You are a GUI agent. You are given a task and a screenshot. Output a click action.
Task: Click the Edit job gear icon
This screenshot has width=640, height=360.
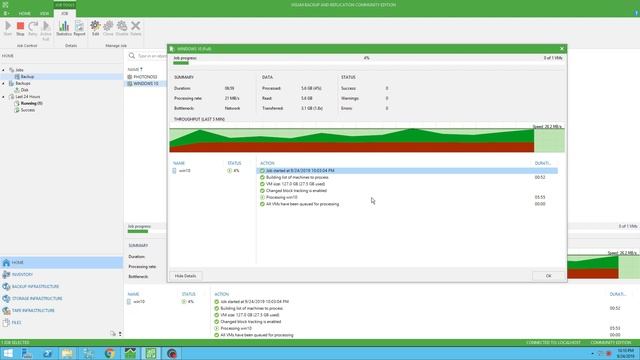point(95,29)
